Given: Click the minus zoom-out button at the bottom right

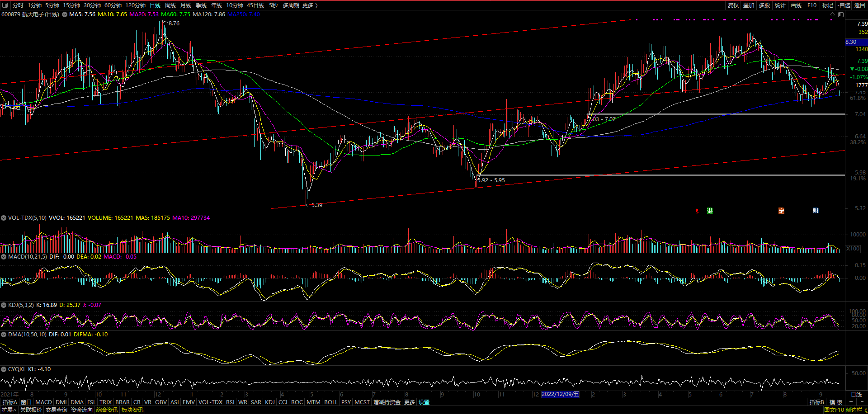Looking at the screenshot, I should pos(861,402).
